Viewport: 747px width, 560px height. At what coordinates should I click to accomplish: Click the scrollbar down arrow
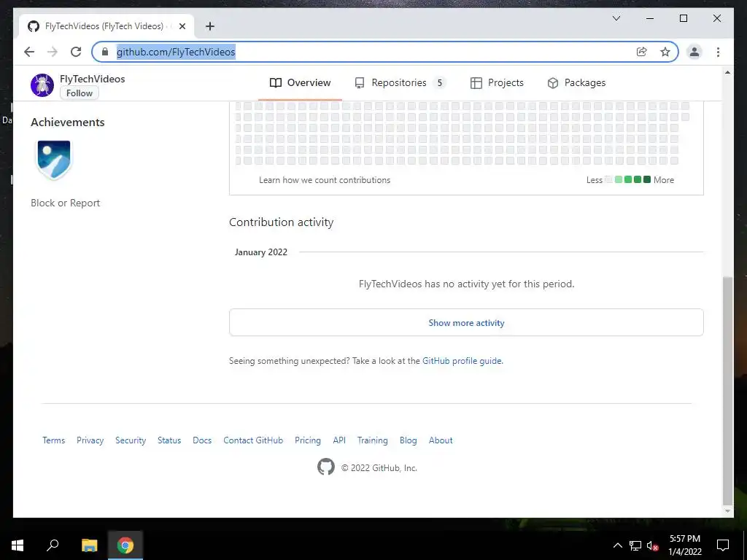(x=727, y=511)
